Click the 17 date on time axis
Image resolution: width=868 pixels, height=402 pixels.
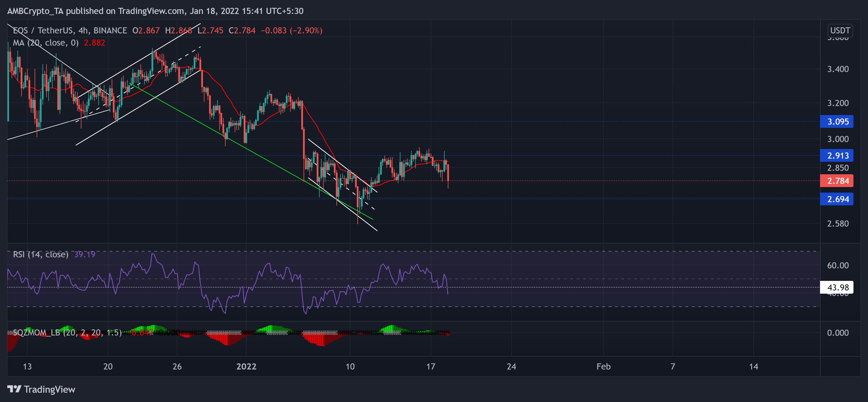(x=431, y=366)
